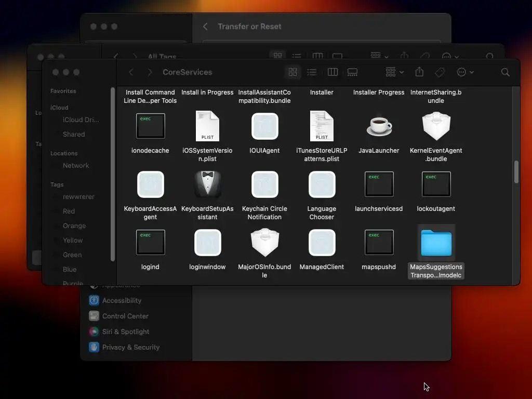Select Network in the sidebar Locations
Viewport: 532px width, 399px height.
(76, 165)
